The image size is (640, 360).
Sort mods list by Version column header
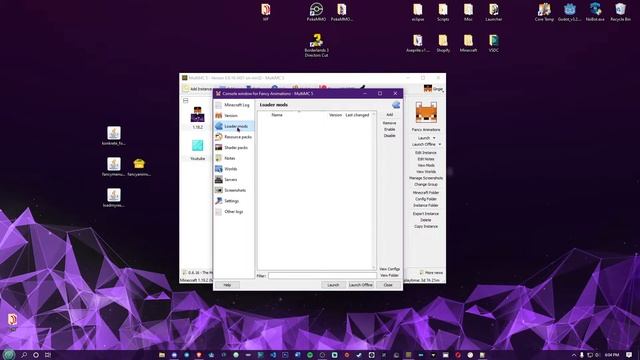335,115
